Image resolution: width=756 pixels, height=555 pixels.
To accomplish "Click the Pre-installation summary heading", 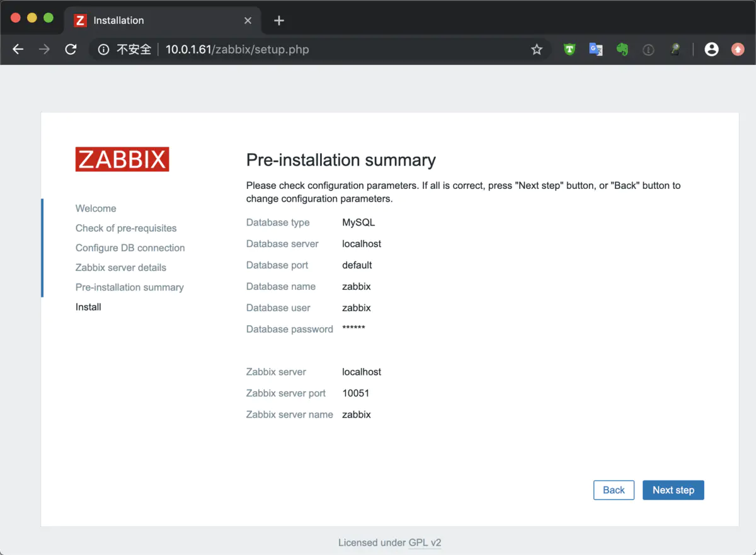I will click(x=341, y=160).
